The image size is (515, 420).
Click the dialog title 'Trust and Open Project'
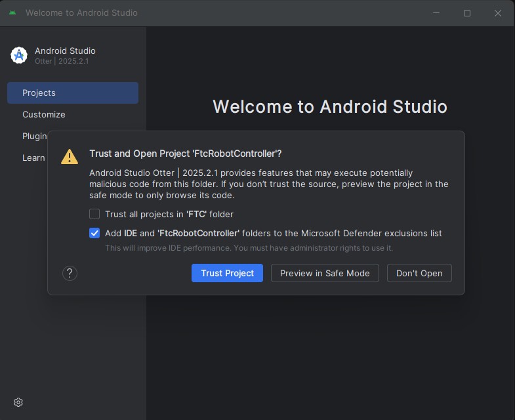pos(186,154)
